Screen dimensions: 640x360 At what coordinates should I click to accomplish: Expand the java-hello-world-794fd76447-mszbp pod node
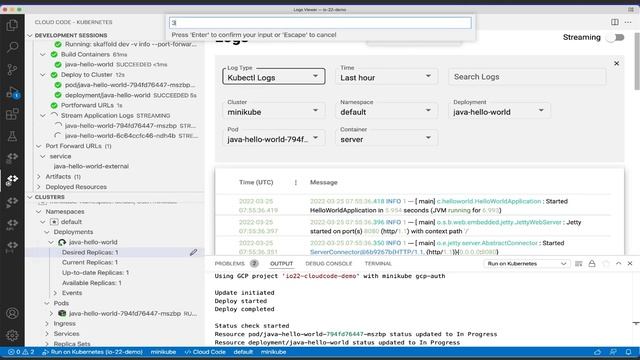tap(51, 313)
